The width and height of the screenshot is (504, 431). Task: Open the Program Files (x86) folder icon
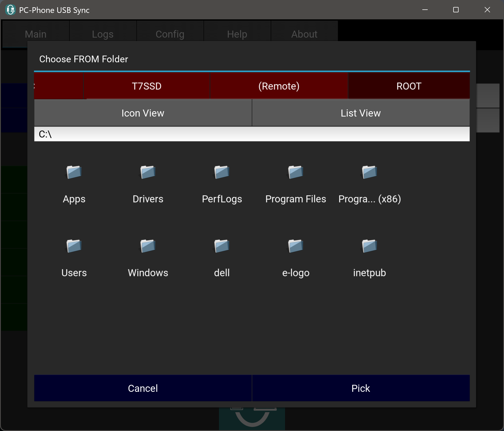coord(369,172)
